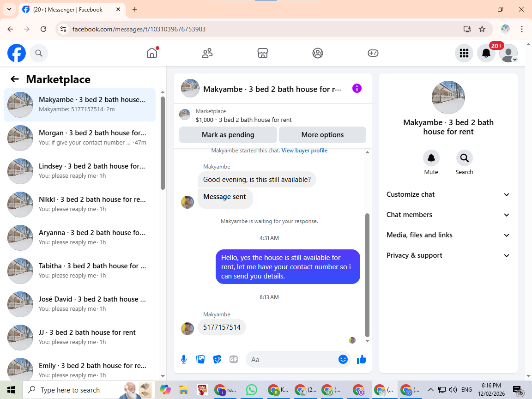The height and width of the screenshot is (399, 532).
Task: Click the voice clip microphone icon
Action: coord(183,359)
